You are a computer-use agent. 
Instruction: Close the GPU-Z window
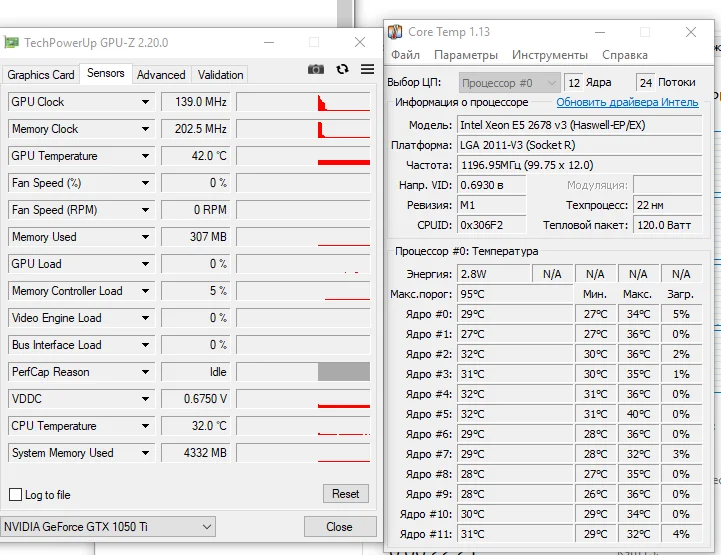[x=360, y=42]
